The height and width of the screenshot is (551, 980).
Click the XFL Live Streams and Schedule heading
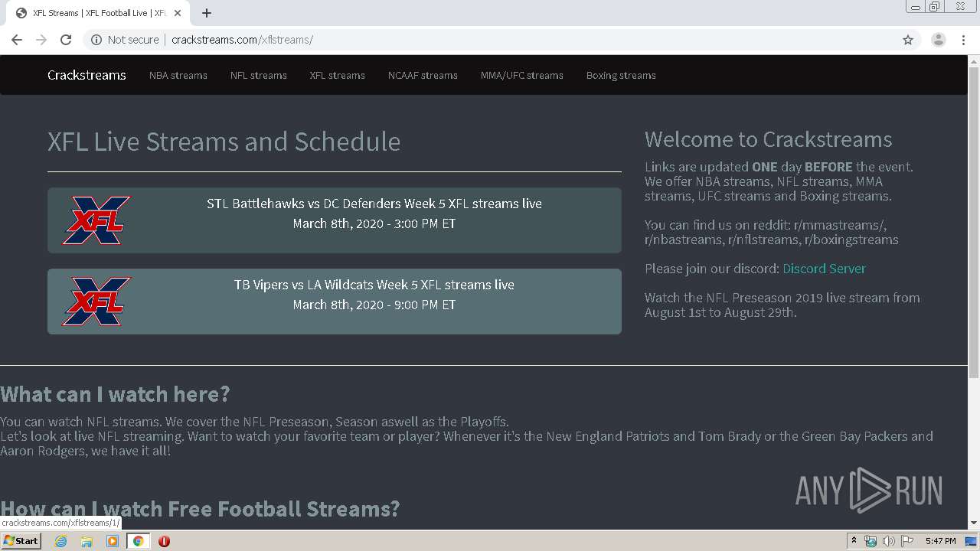click(x=224, y=142)
